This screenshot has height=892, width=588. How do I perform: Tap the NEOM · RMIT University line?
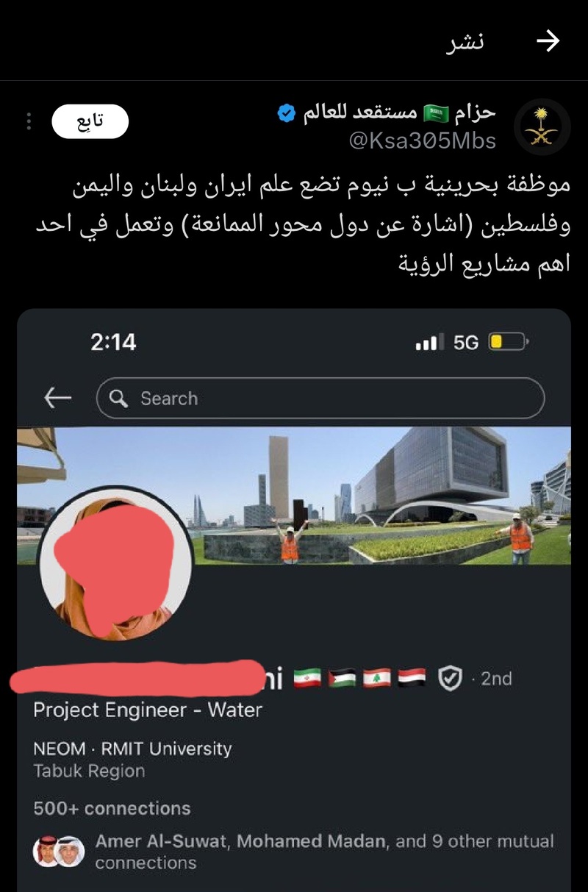(132, 749)
